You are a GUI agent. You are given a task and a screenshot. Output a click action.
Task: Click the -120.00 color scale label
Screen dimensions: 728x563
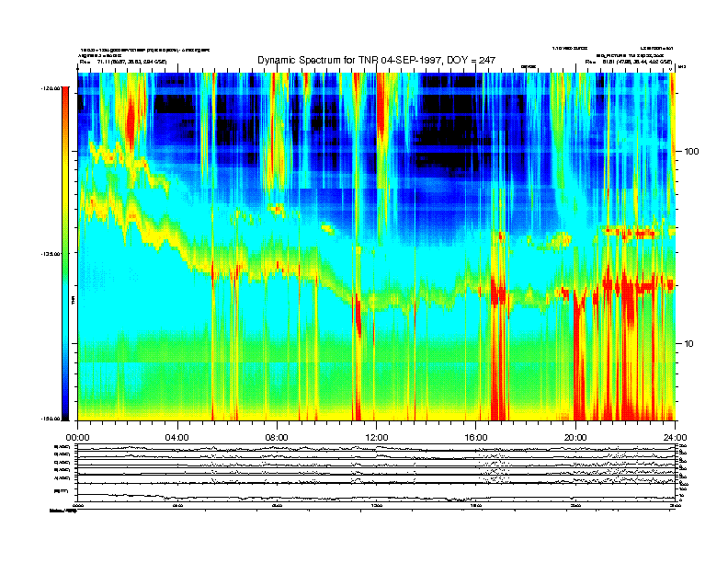[x=51, y=87]
